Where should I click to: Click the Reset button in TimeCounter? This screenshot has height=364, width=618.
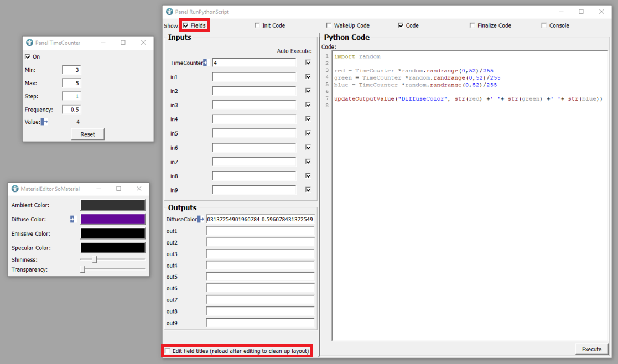click(x=87, y=134)
